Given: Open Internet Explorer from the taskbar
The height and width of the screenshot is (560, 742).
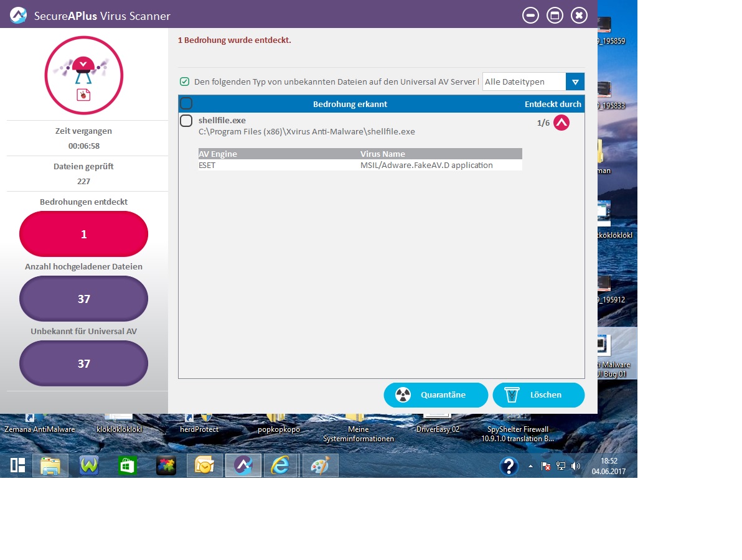Looking at the screenshot, I should click(x=281, y=465).
